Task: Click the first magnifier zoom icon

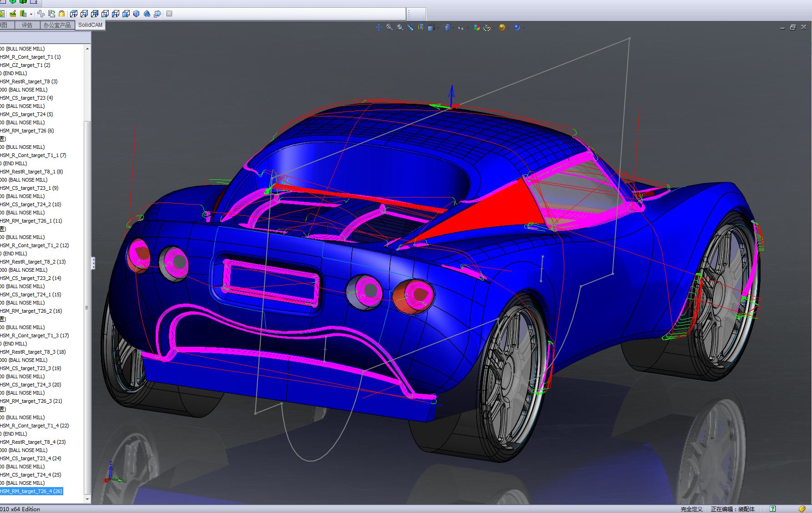Action: click(x=390, y=27)
